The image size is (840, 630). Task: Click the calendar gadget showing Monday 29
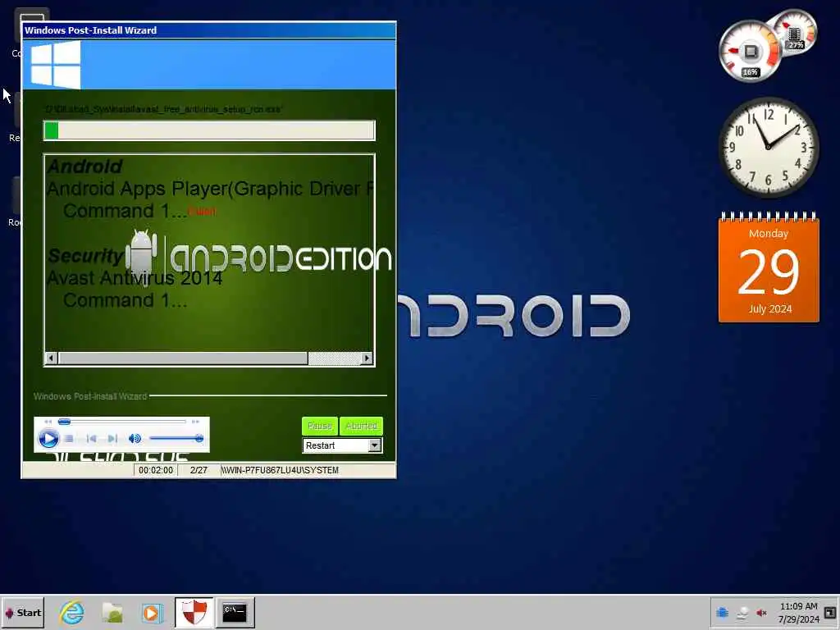pos(769,268)
